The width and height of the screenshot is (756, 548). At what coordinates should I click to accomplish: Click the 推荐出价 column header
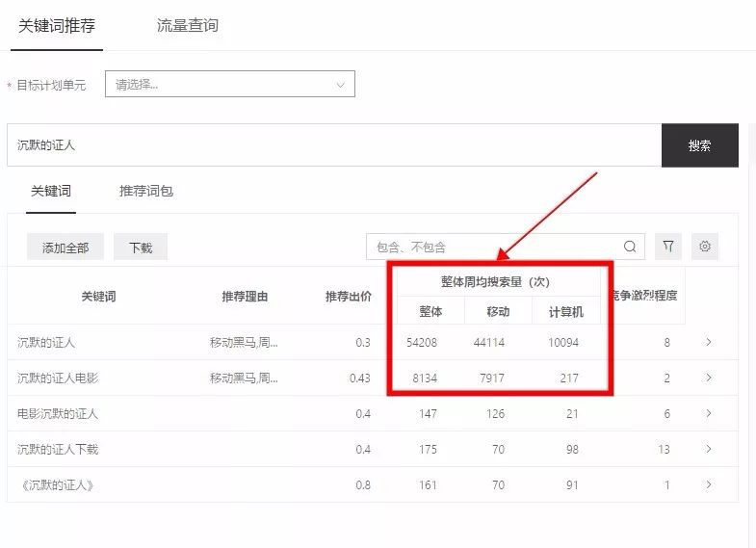349,296
